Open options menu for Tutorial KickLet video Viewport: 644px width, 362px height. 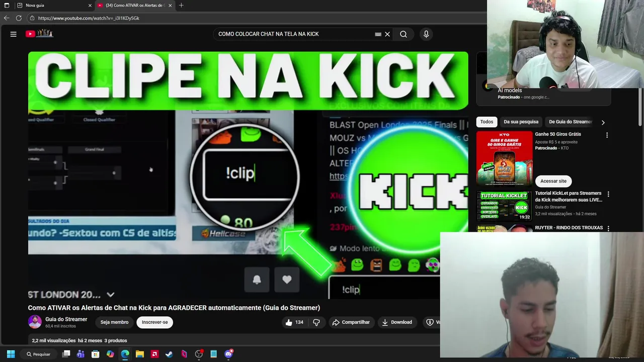pyautogui.click(x=608, y=194)
